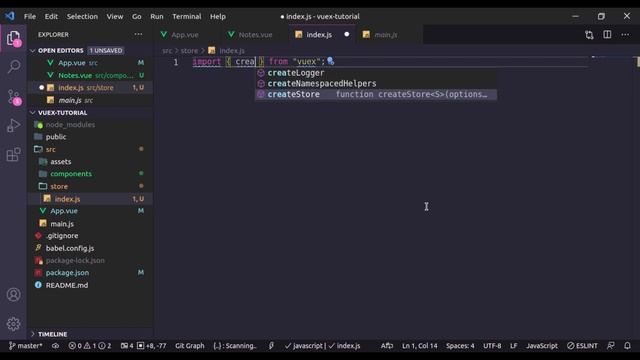Open the Extensions view
The height and width of the screenshot is (360, 640).
pos(13,155)
